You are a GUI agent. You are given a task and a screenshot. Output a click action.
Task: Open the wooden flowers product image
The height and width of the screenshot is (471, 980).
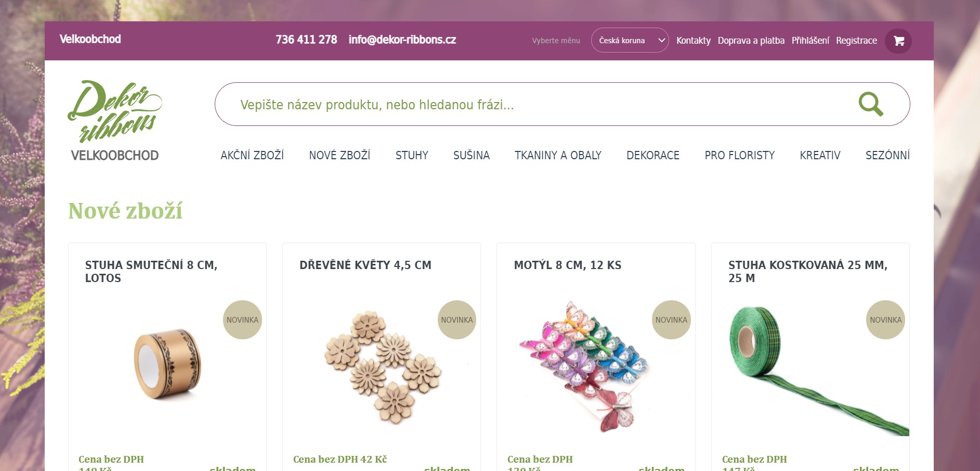(x=383, y=368)
